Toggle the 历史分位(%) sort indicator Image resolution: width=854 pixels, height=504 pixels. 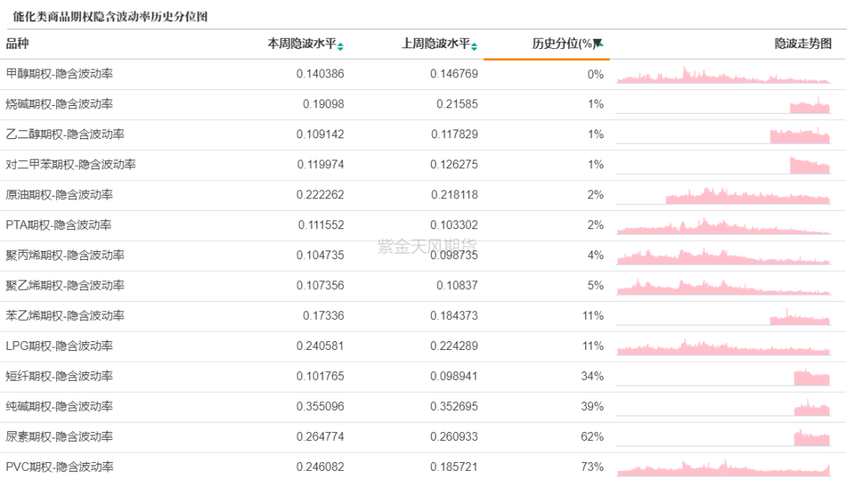tap(599, 44)
